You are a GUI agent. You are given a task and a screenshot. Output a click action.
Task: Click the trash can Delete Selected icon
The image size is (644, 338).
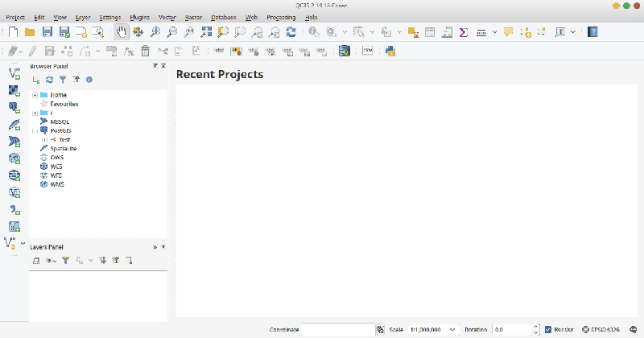tap(146, 51)
